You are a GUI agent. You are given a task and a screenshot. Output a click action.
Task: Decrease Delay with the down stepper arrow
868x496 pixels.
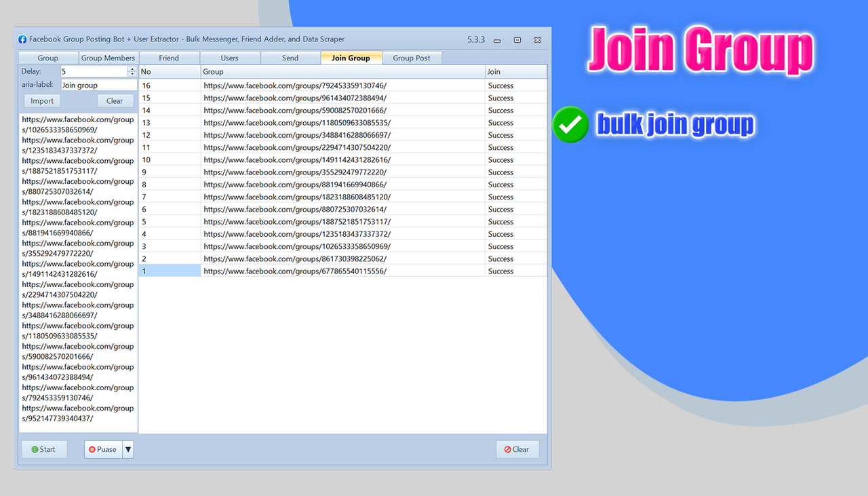click(x=132, y=74)
